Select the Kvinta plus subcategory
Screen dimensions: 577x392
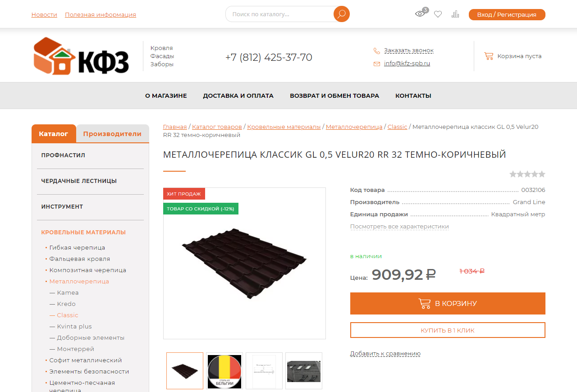[x=74, y=326]
